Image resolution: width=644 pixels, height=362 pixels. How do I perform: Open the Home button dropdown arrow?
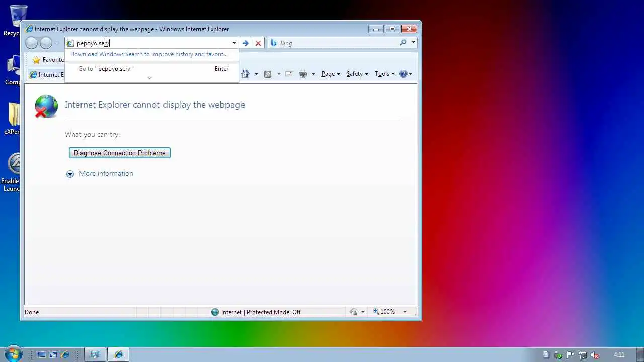tap(256, 74)
